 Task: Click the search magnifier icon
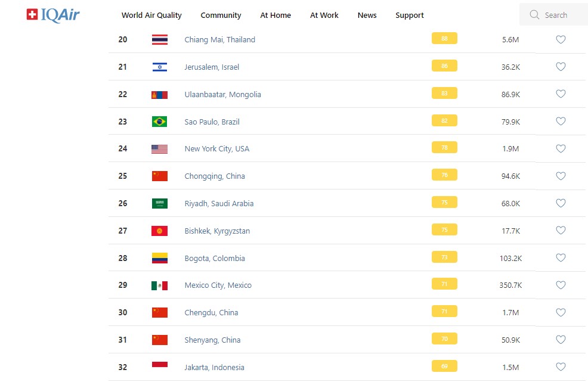pyautogui.click(x=534, y=15)
